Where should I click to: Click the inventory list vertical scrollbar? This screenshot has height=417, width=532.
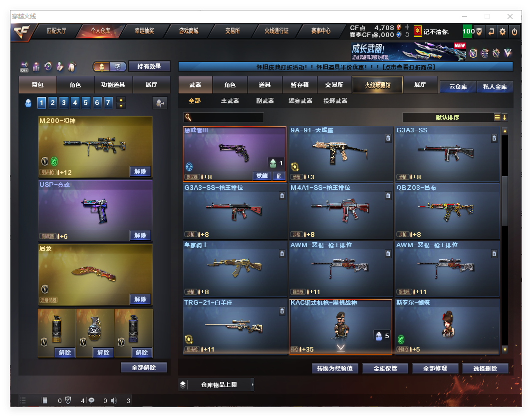coord(505,200)
